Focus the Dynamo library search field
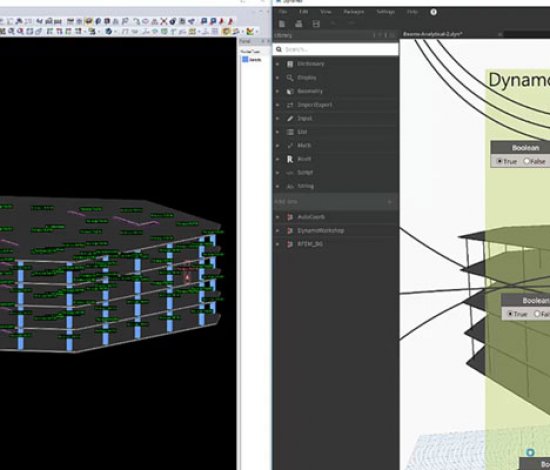The width and height of the screenshot is (550, 470). [x=336, y=49]
